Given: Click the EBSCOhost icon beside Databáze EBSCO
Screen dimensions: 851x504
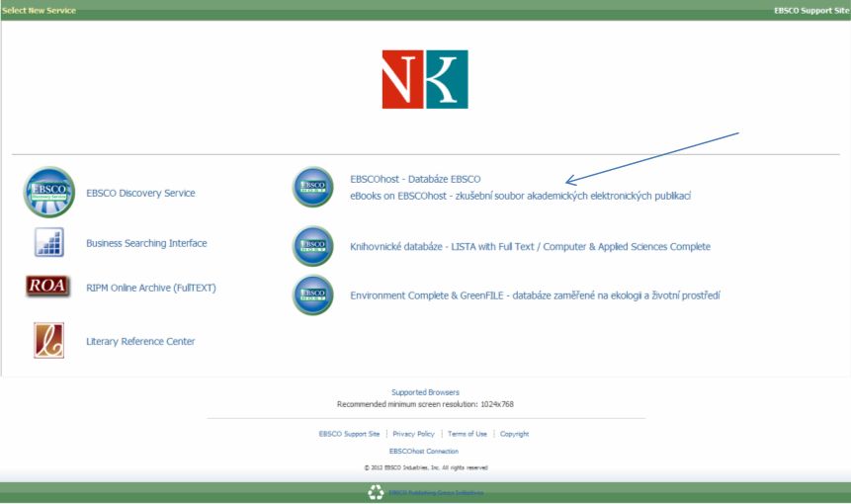Looking at the screenshot, I should click(313, 187).
